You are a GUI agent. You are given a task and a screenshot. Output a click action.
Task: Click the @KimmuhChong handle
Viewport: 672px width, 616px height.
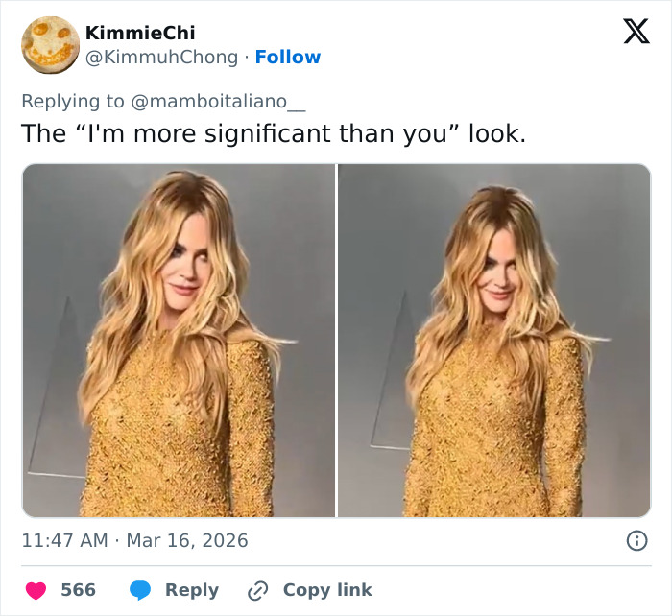160,58
